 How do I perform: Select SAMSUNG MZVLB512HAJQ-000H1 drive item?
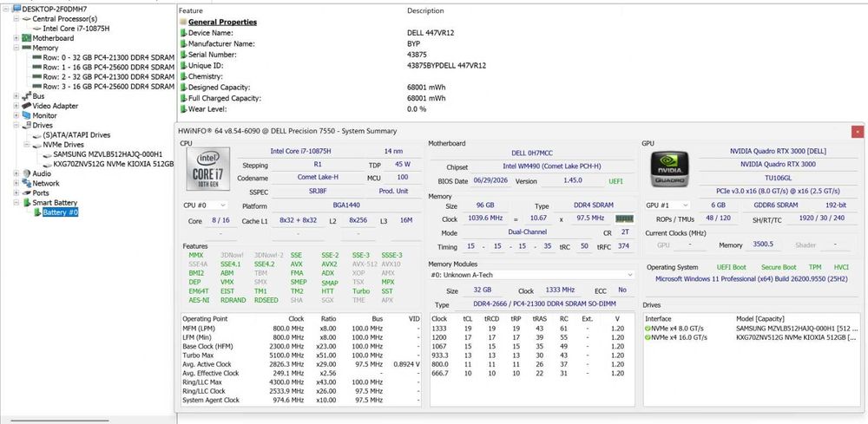[x=108, y=154]
